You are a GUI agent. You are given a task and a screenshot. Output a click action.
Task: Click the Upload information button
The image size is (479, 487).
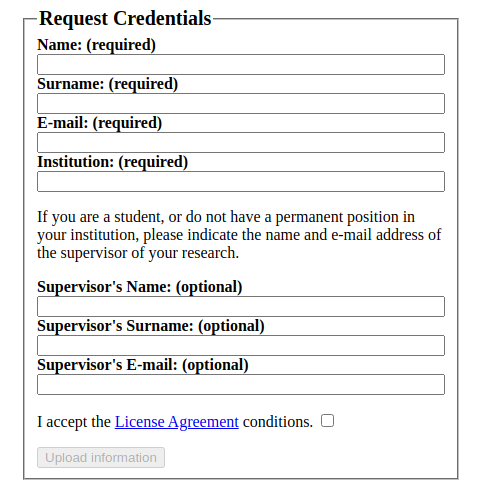pos(101,457)
